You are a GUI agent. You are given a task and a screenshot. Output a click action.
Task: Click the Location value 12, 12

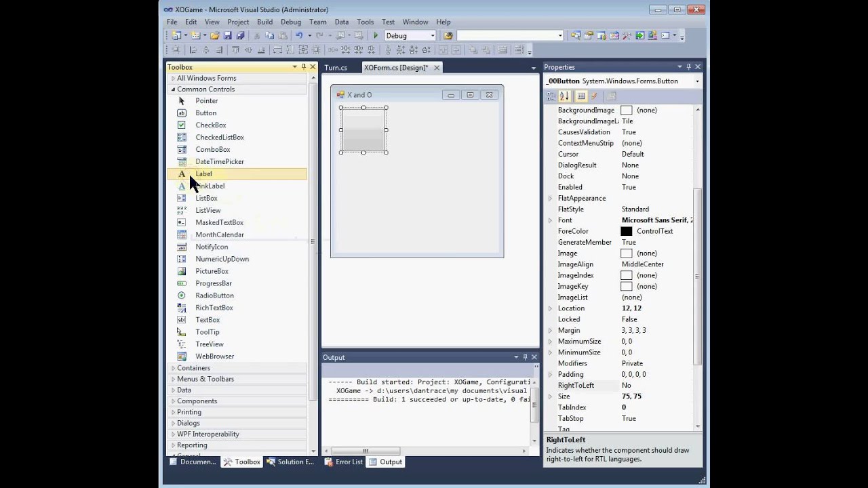(631, 308)
